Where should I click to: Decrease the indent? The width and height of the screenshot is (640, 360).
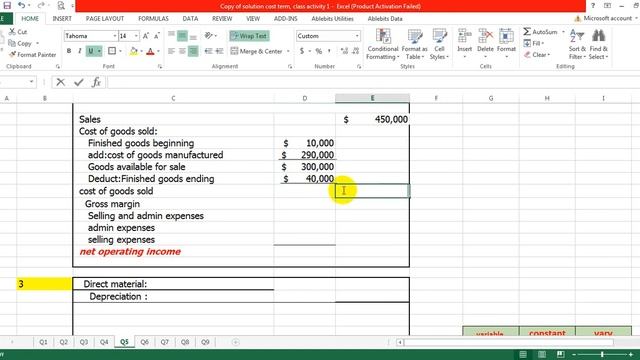tap(208, 51)
